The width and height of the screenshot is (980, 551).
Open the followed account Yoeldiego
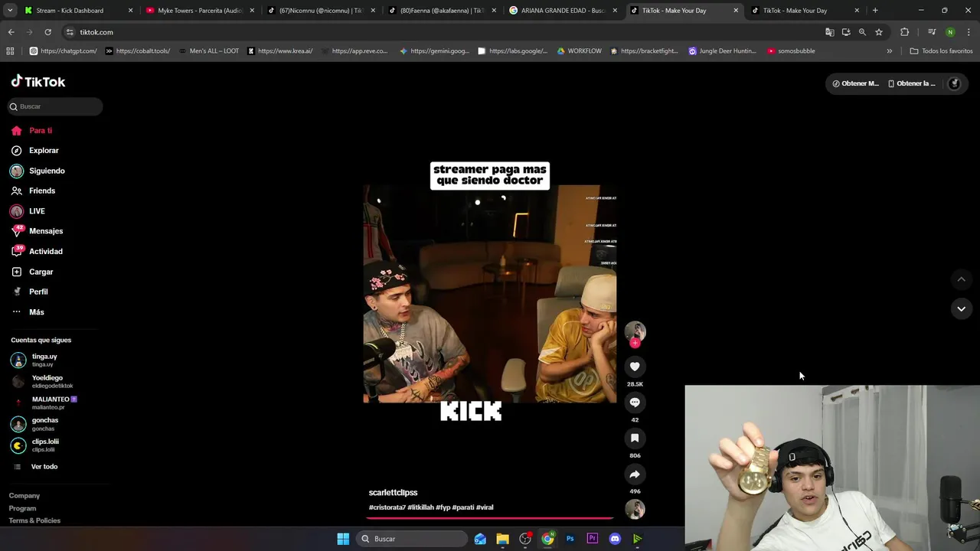54,381
